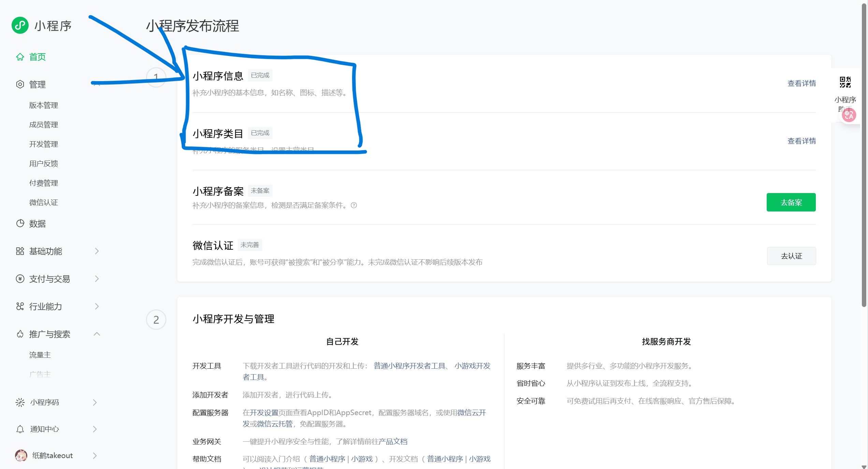This screenshot has width=868, height=469.
Task: Open 广告主 submenu item
Action: tap(40, 374)
